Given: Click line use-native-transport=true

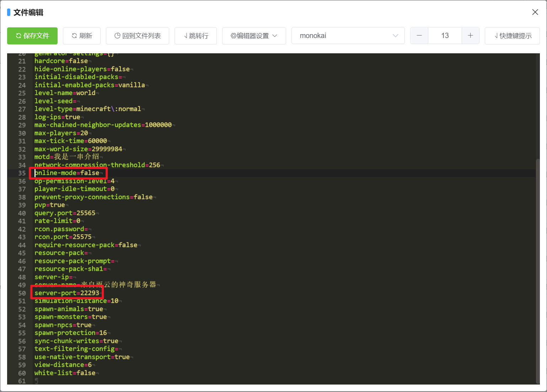Looking at the screenshot, I should (x=82, y=357).
